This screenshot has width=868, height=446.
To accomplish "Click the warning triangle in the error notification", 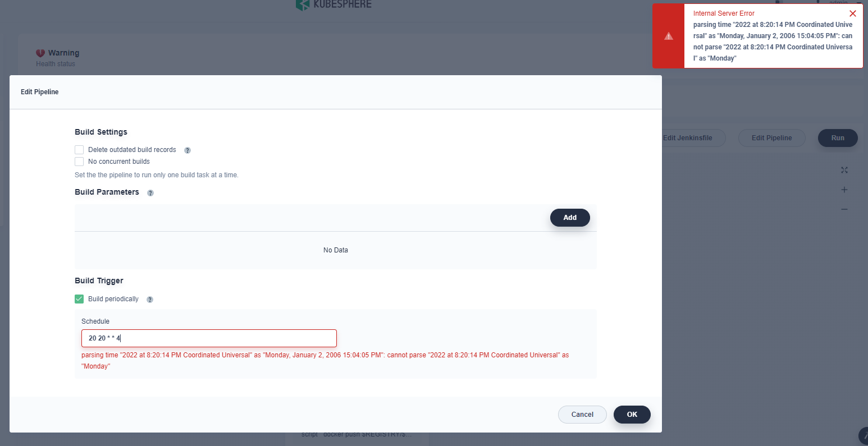I will [668, 36].
